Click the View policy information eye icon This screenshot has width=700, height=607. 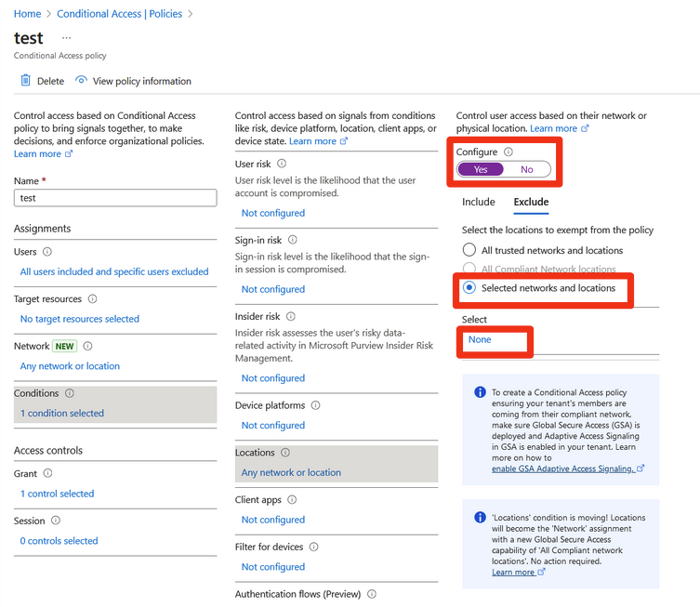(x=81, y=81)
